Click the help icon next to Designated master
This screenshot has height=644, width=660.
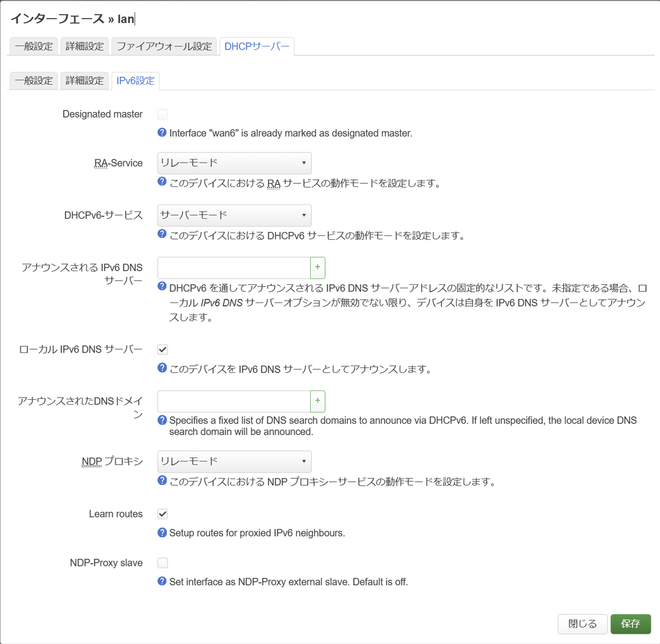[x=162, y=133]
